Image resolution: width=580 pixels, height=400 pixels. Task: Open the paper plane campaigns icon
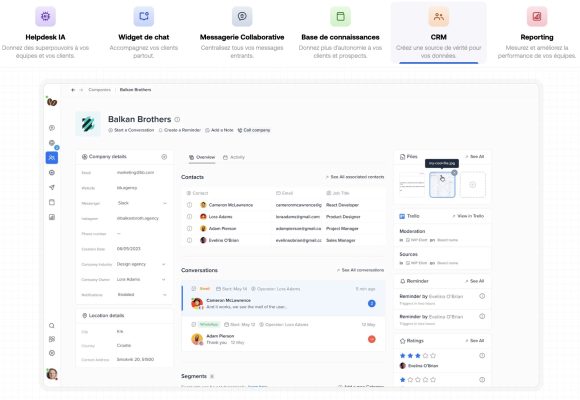pyautogui.click(x=52, y=187)
